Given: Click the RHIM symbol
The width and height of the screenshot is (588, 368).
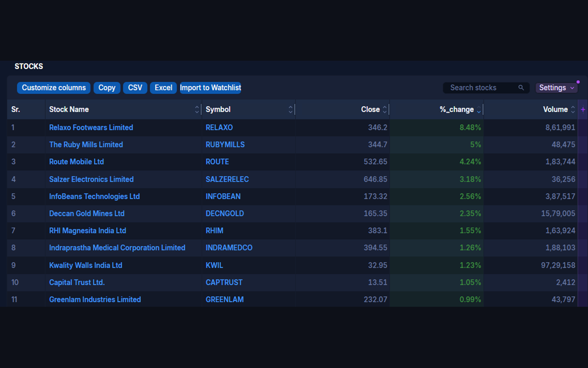Looking at the screenshot, I should click(x=215, y=230).
